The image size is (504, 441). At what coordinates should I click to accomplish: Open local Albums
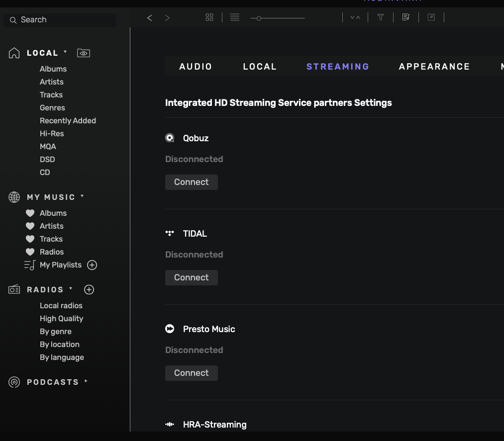(53, 69)
